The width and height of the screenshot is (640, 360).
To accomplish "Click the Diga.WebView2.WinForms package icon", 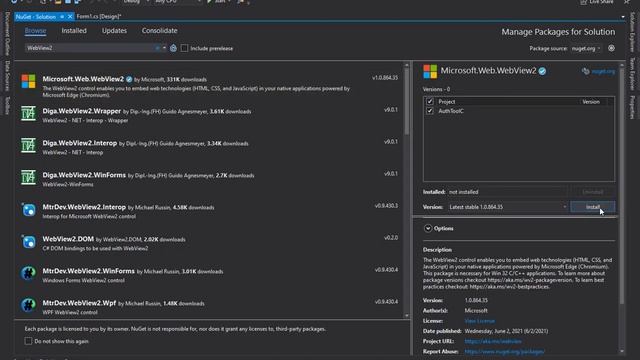I will point(29,177).
